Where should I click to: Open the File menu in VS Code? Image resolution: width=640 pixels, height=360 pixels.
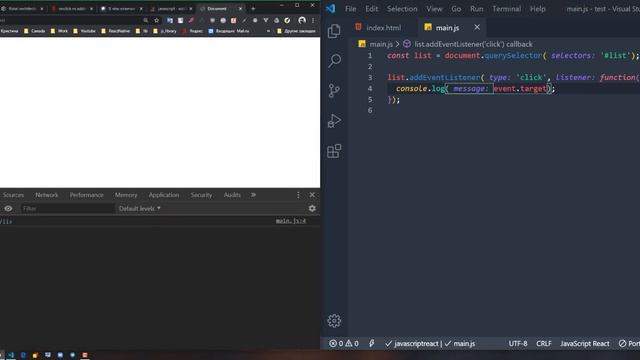click(351, 9)
